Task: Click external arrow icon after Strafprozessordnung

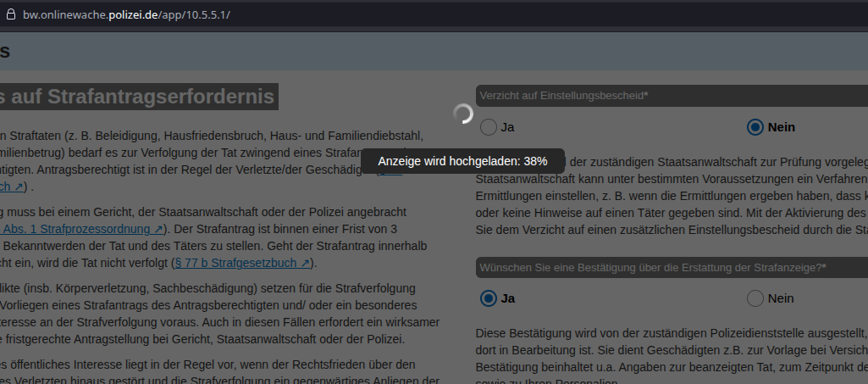Action: pyautogui.click(x=158, y=229)
